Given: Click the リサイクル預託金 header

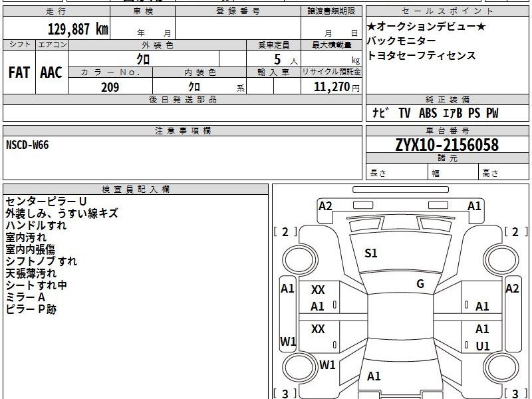Looking at the screenshot, I should coord(331,72).
